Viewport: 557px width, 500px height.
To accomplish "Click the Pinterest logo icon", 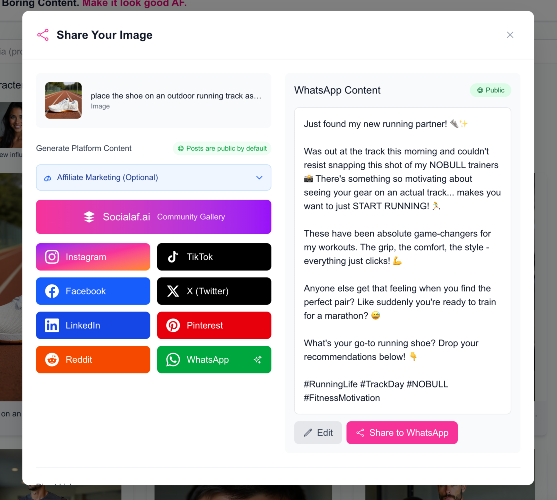I will pos(173,325).
